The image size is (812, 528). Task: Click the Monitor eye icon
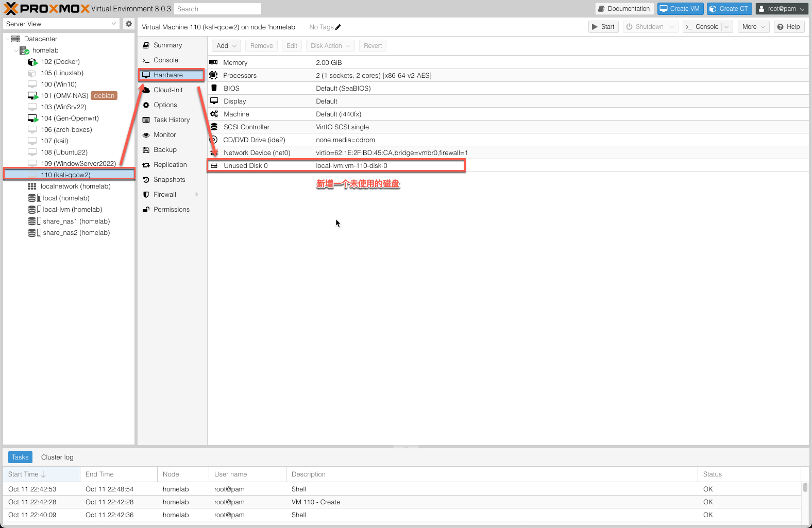tap(146, 135)
